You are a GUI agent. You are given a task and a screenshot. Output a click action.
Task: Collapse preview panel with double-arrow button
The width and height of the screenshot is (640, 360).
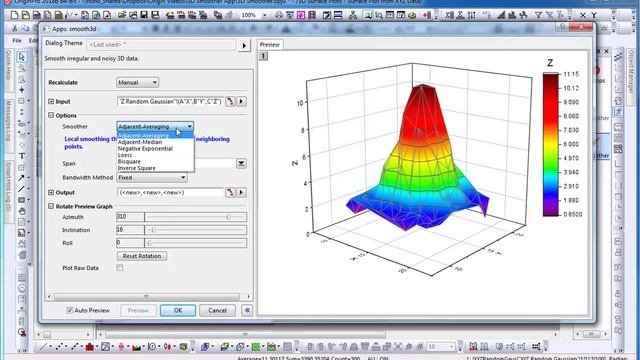click(x=247, y=310)
